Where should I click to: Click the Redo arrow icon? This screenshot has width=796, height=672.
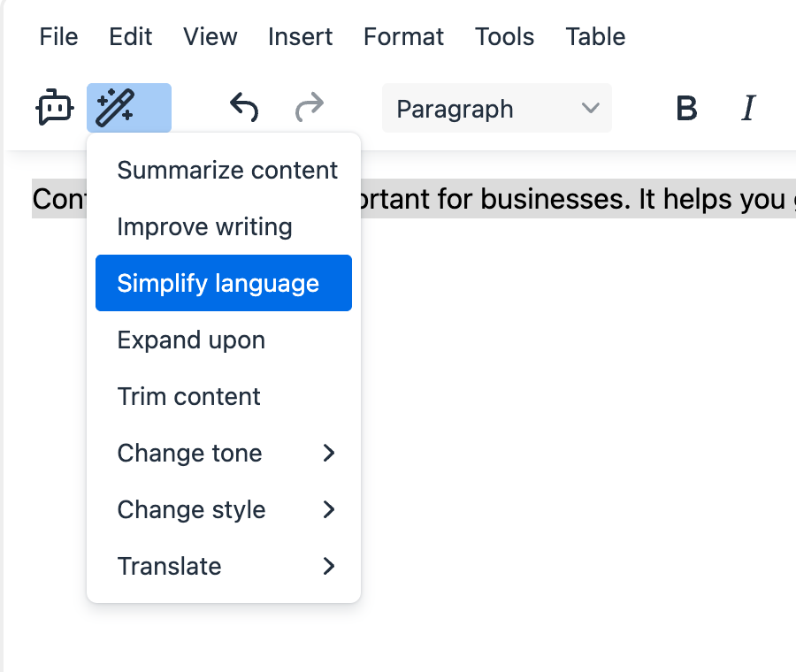pos(309,108)
